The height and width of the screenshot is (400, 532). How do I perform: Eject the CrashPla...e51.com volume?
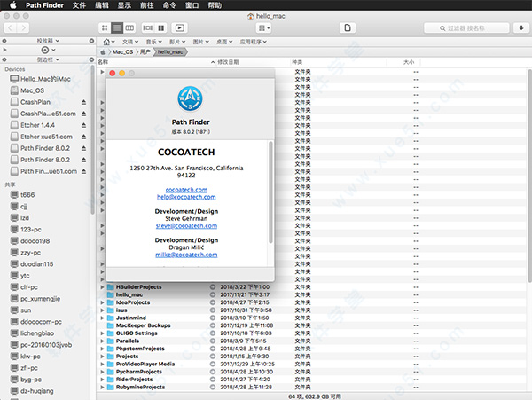[83, 114]
